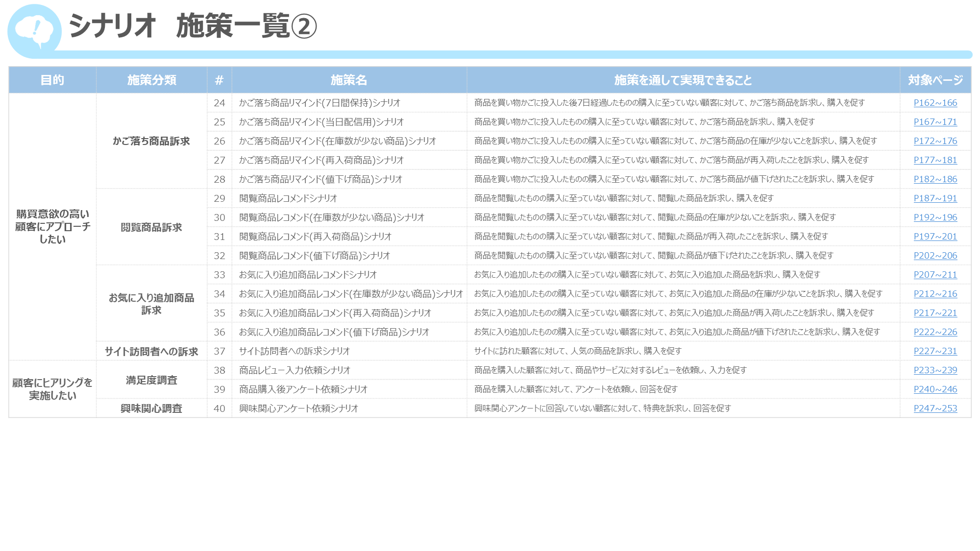Open page link P207~211
Viewport: 980px width, 551px height.
pyautogui.click(x=935, y=275)
